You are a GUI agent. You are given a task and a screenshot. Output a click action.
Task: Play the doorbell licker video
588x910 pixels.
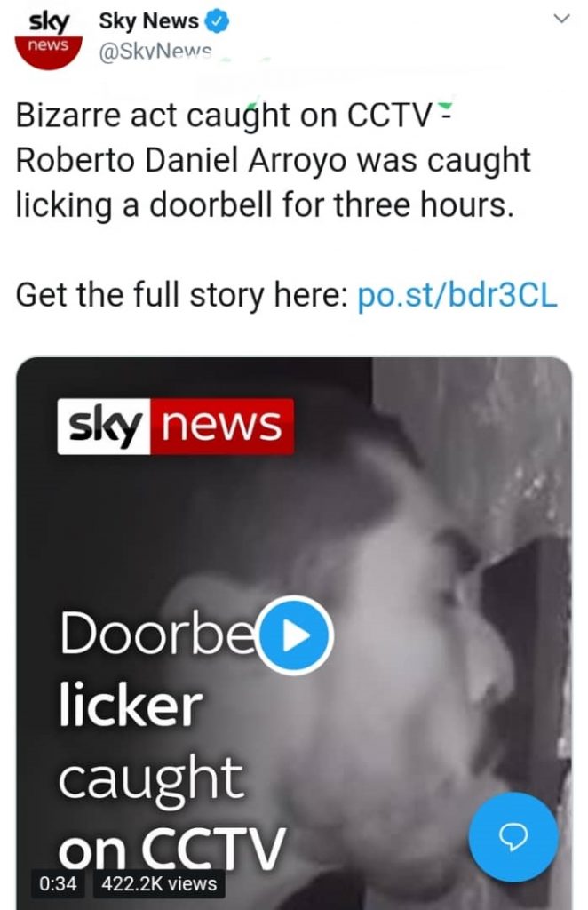point(296,635)
